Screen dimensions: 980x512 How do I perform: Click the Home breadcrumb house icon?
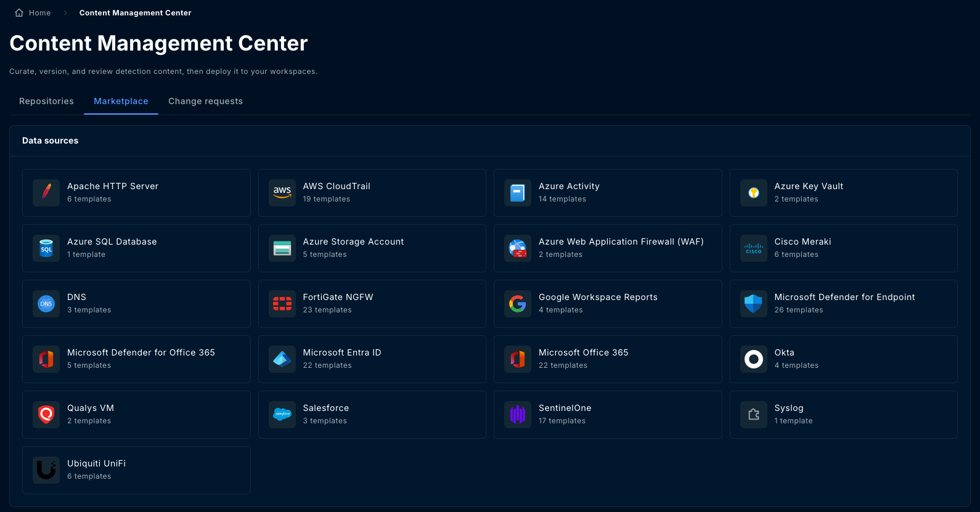19,12
